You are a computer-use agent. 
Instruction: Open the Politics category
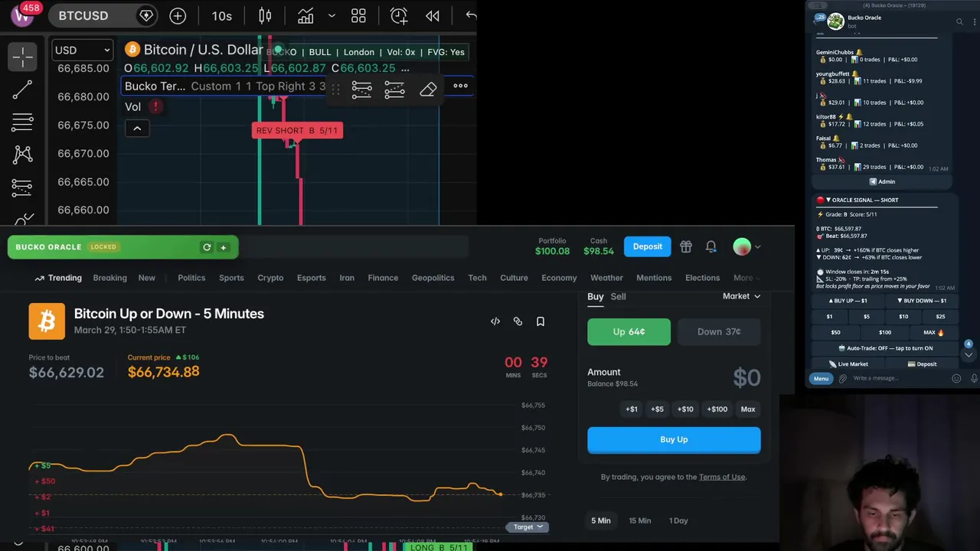pyautogui.click(x=191, y=278)
